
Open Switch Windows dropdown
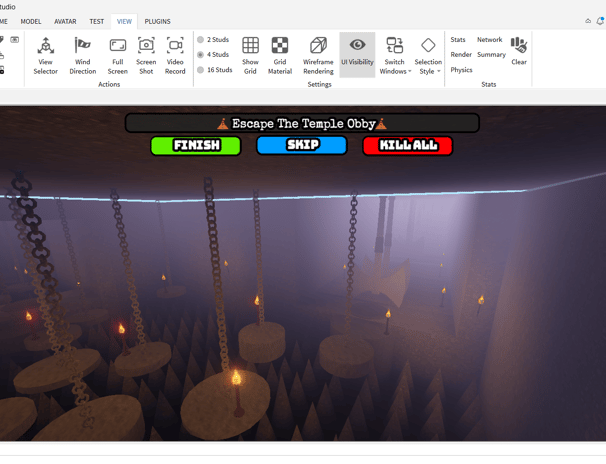pyautogui.click(x=395, y=56)
